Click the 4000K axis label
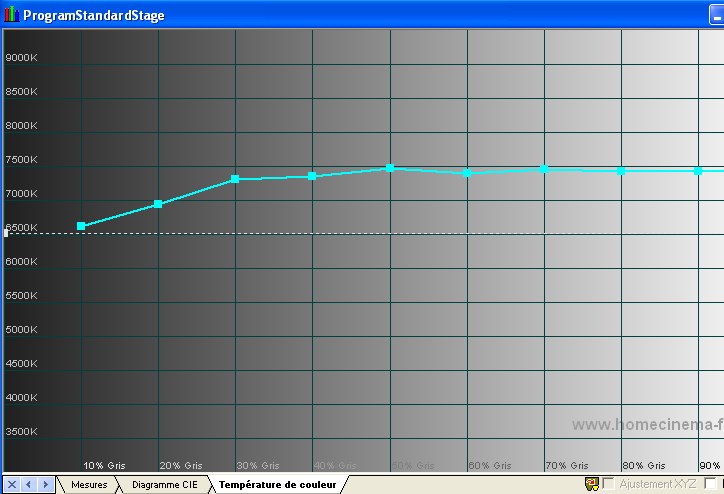The width and height of the screenshot is (724, 494). (21, 398)
